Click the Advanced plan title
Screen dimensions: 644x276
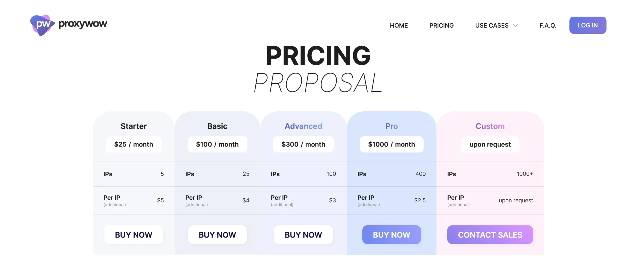303,126
